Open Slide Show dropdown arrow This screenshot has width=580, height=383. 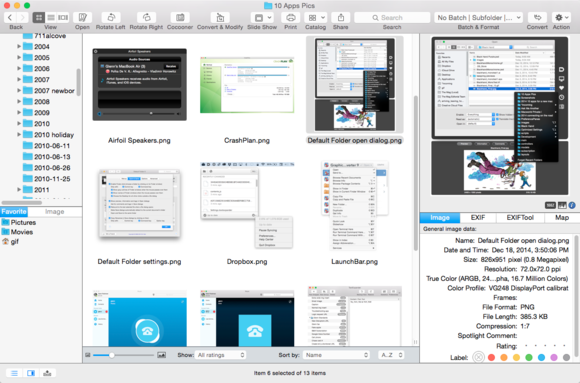270,17
